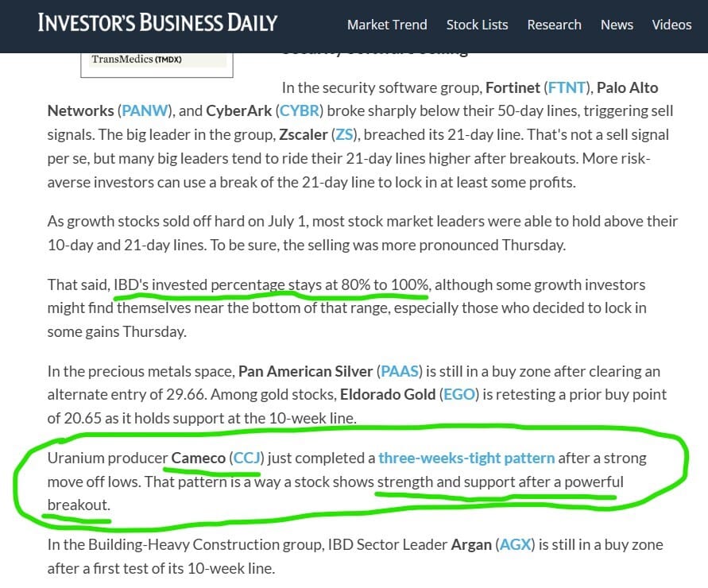Open the Videos menu
This screenshot has height=588, width=708.
click(671, 25)
